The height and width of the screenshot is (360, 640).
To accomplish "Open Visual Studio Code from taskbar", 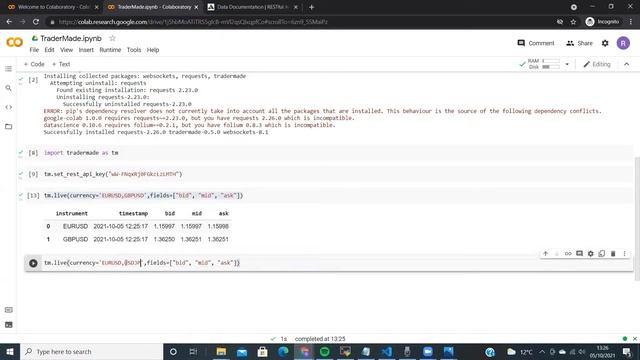I will pyautogui.click(x=387, y=351).
